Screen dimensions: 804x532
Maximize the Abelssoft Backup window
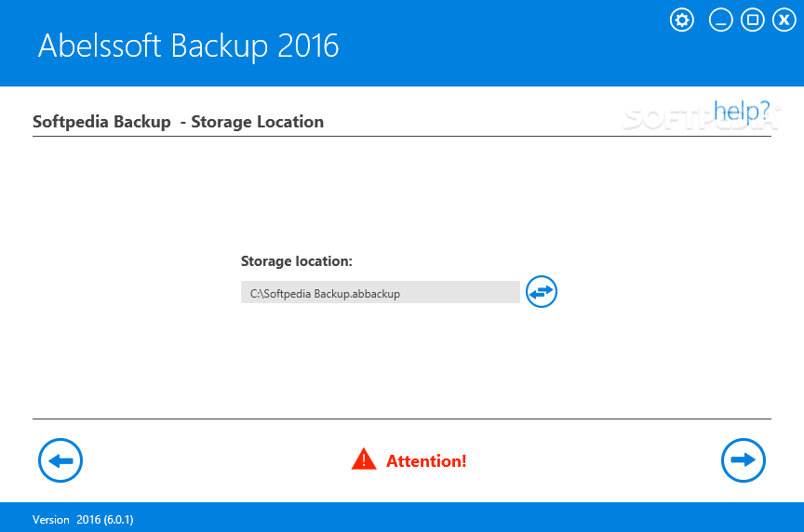(x=752, y=20)
